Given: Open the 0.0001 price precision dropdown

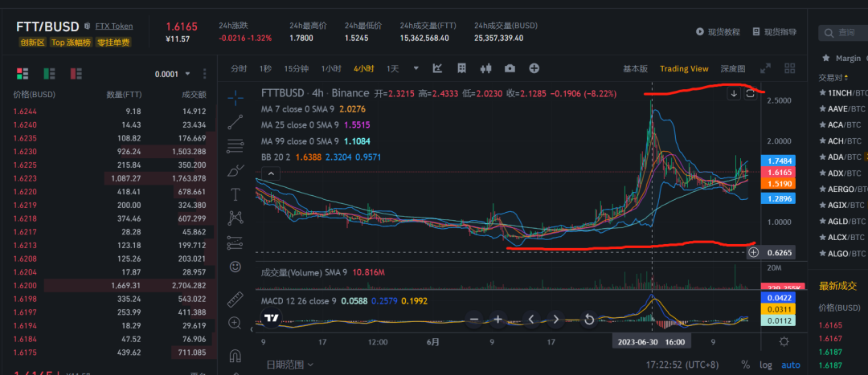Looking at the screenshot, I should tap(172, 74).
